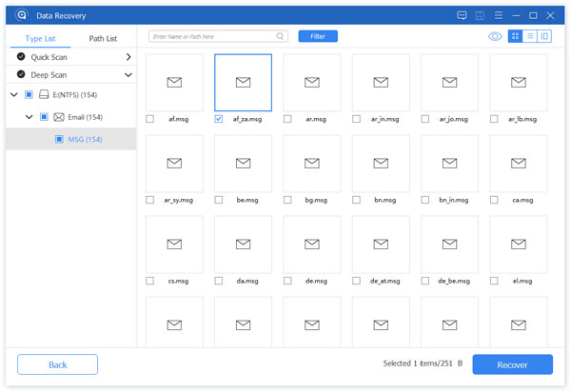Check the el.msg checkbox
Screen dimensions: 571x392
[x=494, y=281]
